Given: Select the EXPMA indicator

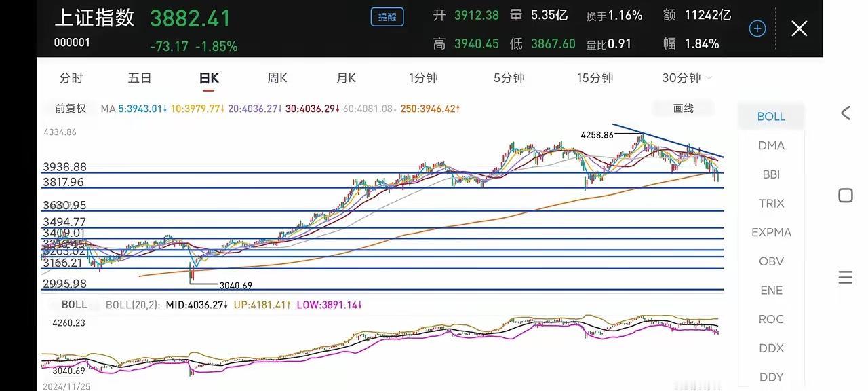Looking at the screenshot, I should coord(771,232).
